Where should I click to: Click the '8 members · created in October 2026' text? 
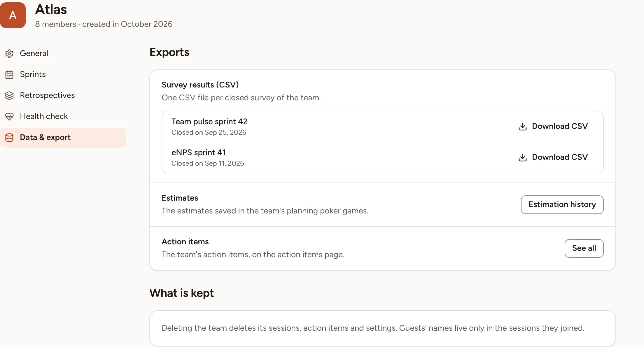[104, 24]
